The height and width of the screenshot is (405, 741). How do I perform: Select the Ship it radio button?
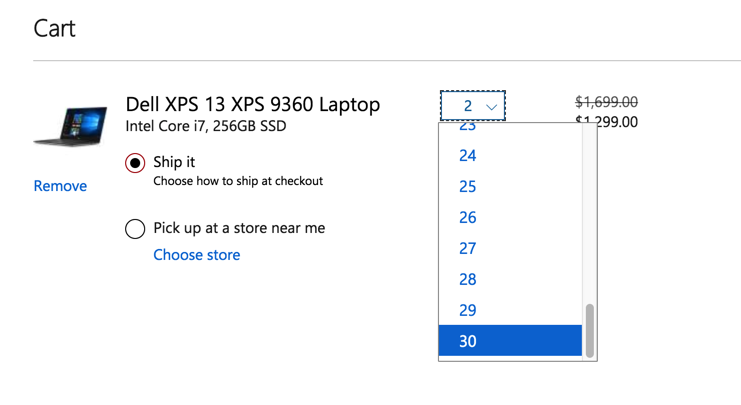135,163
